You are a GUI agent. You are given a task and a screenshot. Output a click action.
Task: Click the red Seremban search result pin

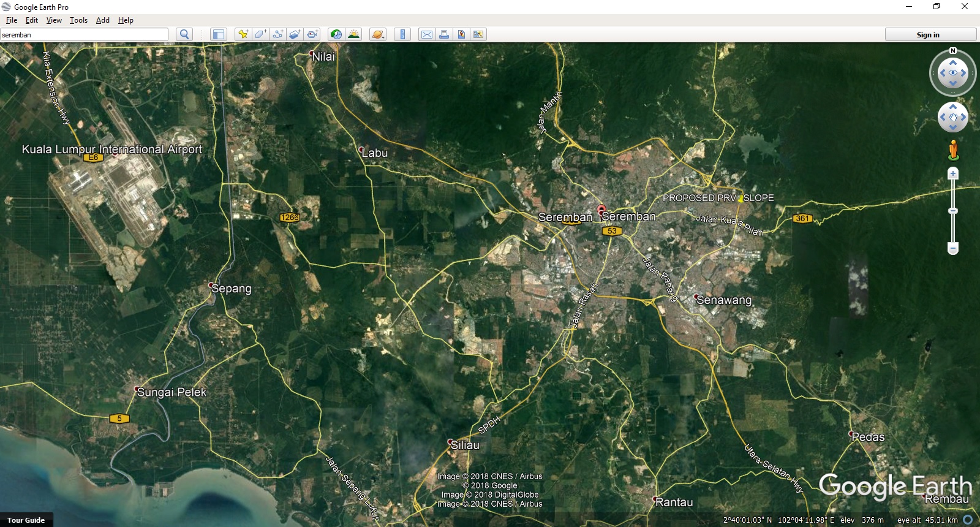coord(601,210)
